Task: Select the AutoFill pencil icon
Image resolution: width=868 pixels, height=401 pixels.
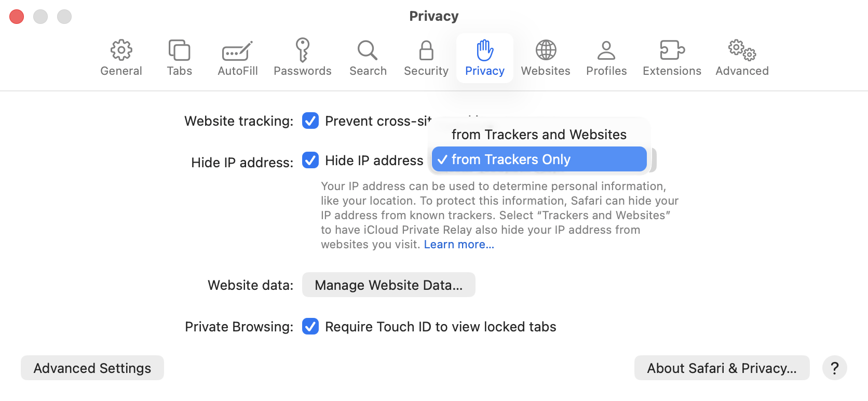Action: [x=237, y=50]
